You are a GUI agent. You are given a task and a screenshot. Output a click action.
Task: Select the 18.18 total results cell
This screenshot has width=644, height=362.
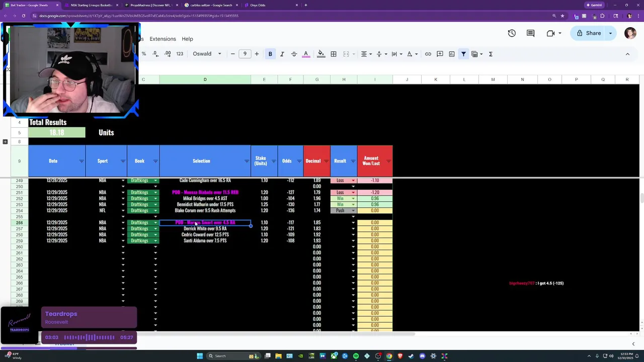pos(57,133)
